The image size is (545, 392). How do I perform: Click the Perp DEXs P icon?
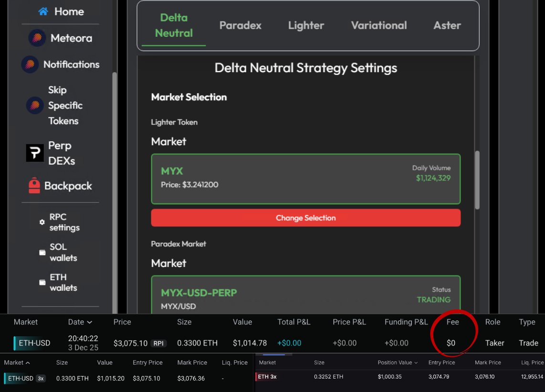click(35, 153)
